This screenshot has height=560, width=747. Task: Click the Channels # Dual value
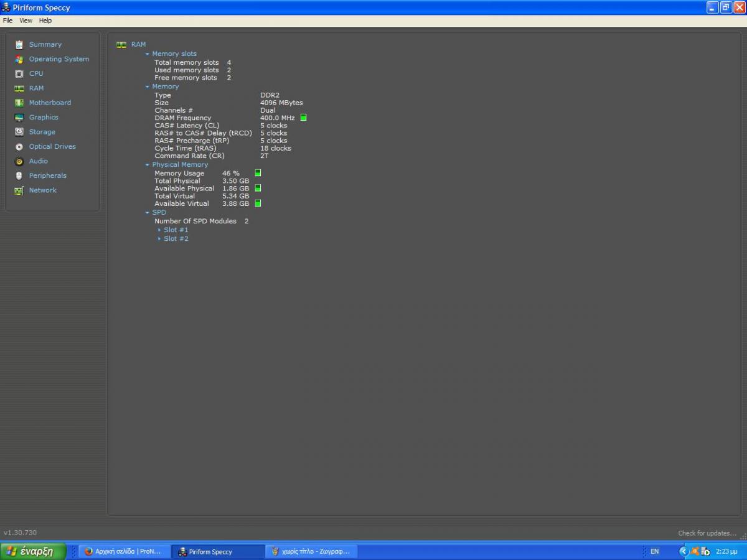click(x=268, y=110)
